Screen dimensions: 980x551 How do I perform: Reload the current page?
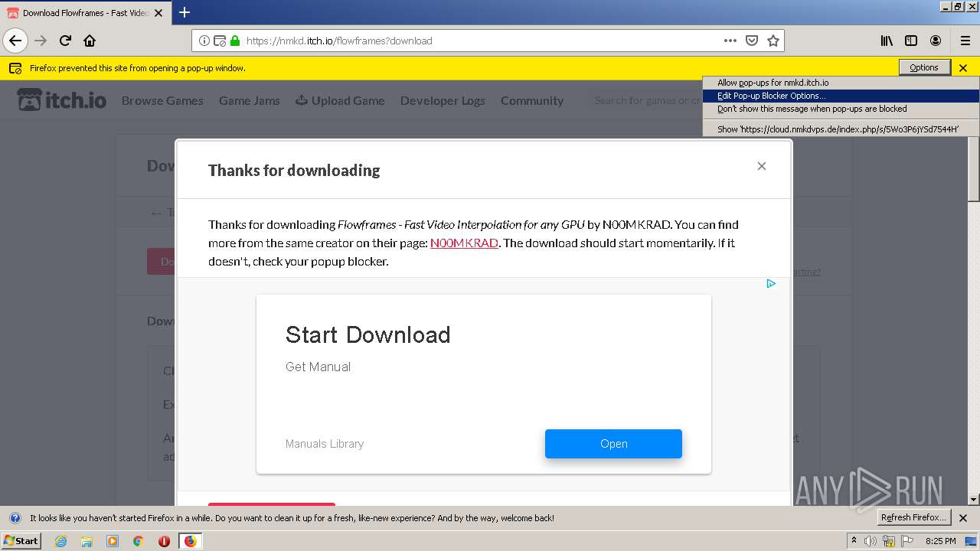(x=65, y=41)
